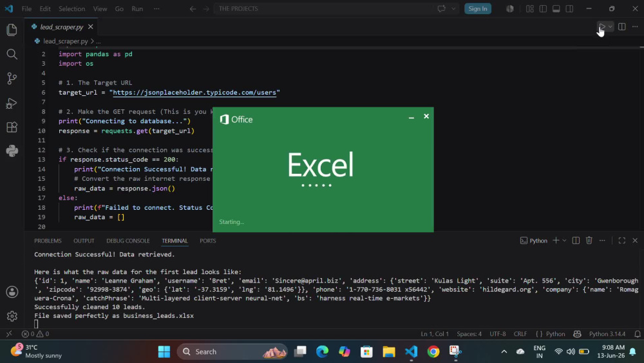Viewport: 644px width, 363px height.
Task: Open the Run menu
Action: pyautogui.click(x=137, y=8)
